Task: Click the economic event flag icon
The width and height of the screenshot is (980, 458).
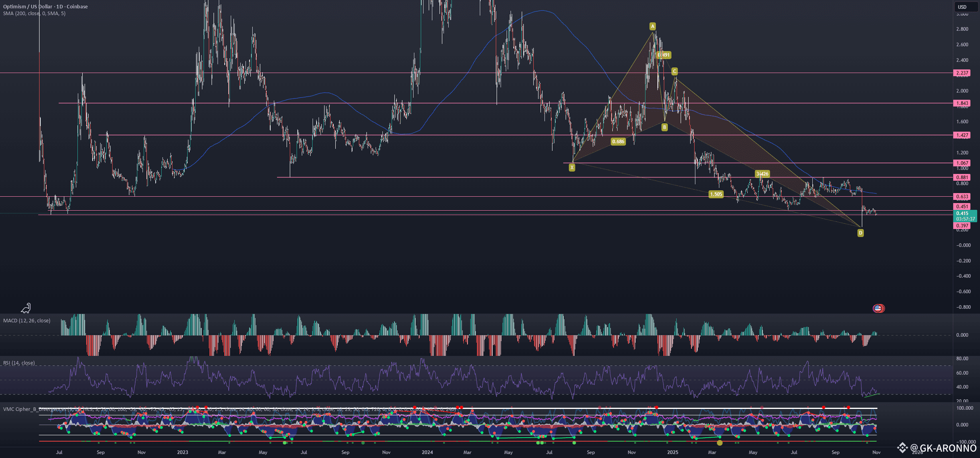Action: tap(878, 308)
